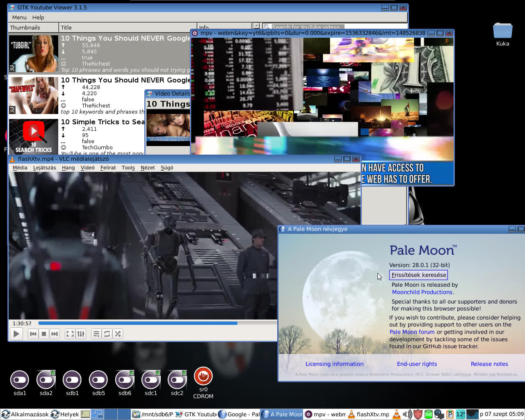Click sdb6 drive icon
The height and width of the screenshot is (420, 525).
(125, 383)
